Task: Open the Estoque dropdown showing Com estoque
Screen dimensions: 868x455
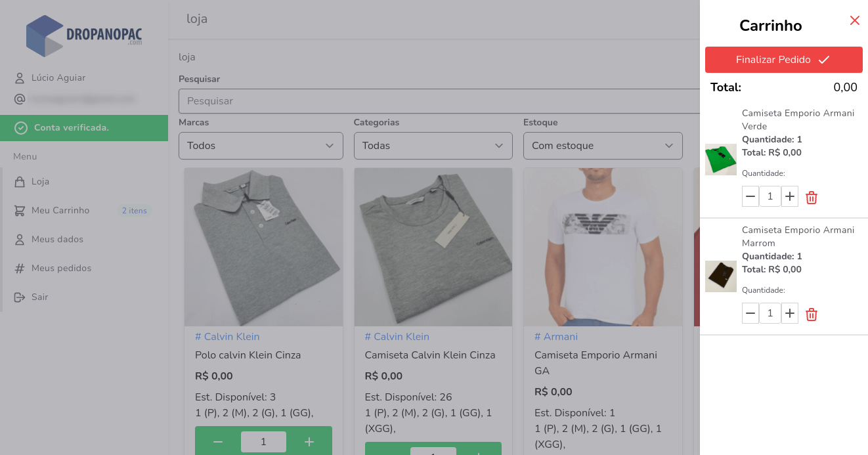Action: pos(603,146)
